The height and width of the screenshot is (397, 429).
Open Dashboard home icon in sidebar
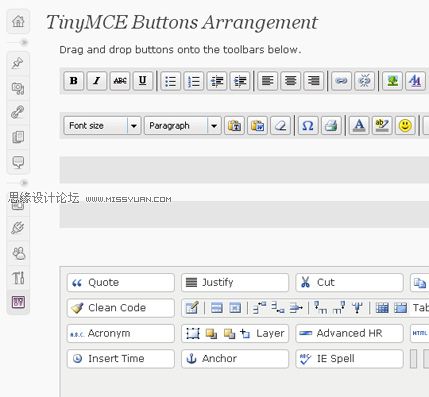pyautogui.click(x=18, y=21)
